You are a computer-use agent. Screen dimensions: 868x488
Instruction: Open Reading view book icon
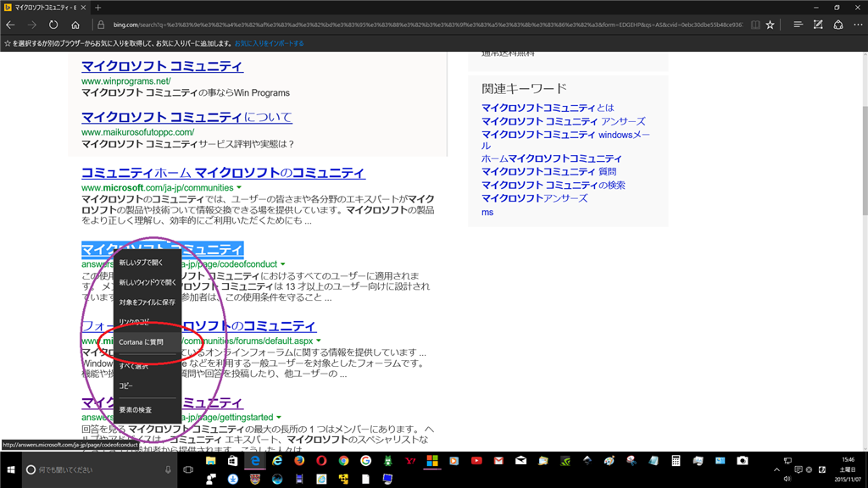[x=755, y=25]
